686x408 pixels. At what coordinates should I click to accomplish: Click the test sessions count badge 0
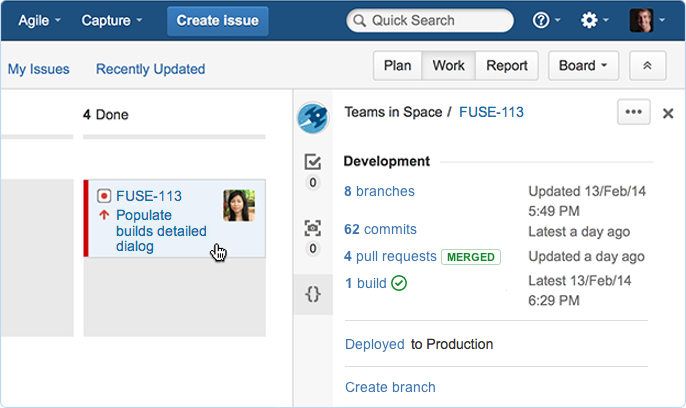tap(313, 248)
